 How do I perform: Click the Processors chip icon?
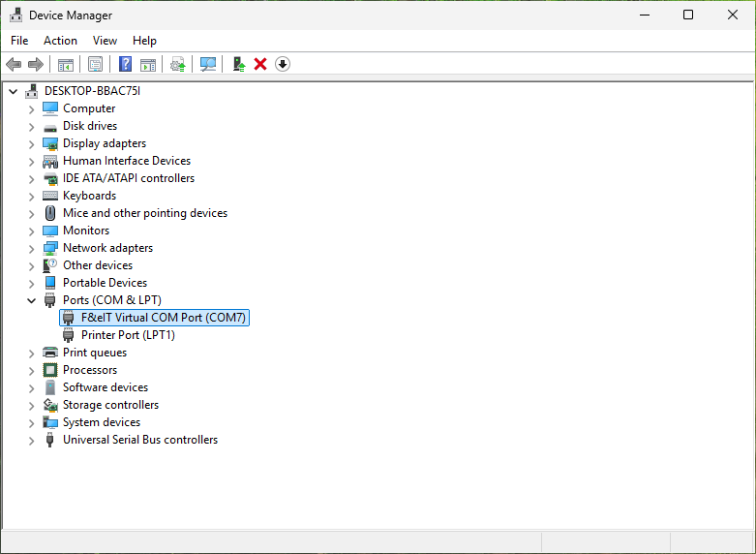50,370
